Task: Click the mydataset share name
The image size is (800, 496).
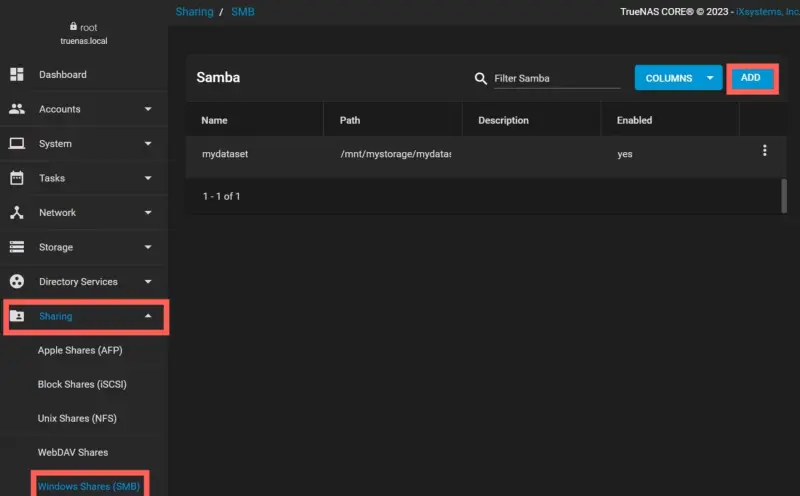Action: [x=225, y=154]
